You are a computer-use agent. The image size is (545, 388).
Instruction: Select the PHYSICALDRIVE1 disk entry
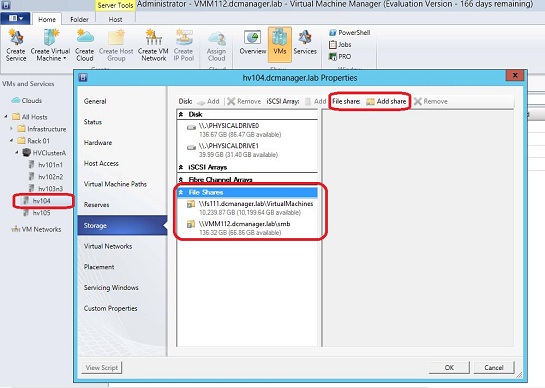pos(247,150)
